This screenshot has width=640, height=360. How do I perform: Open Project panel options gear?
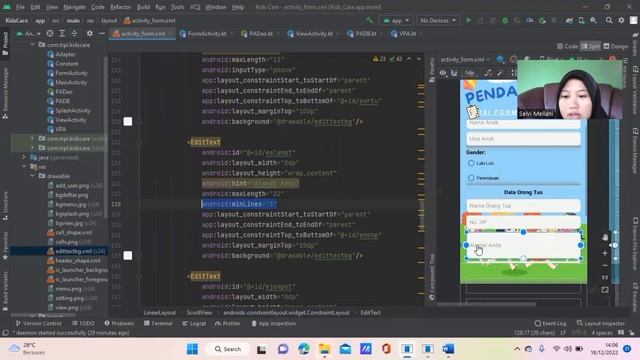click(90, 33)
